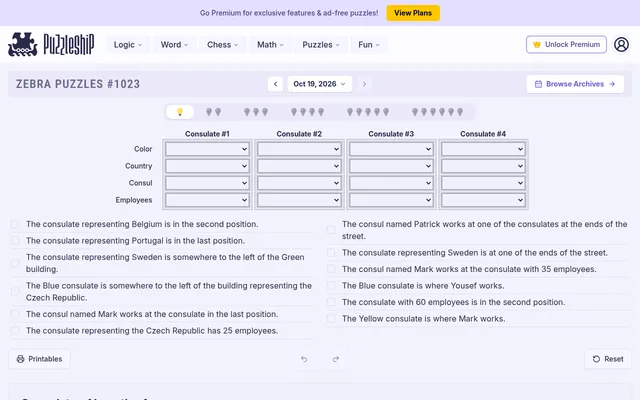Open the Chess menu
640x400 pixels.
pos(222,45)
